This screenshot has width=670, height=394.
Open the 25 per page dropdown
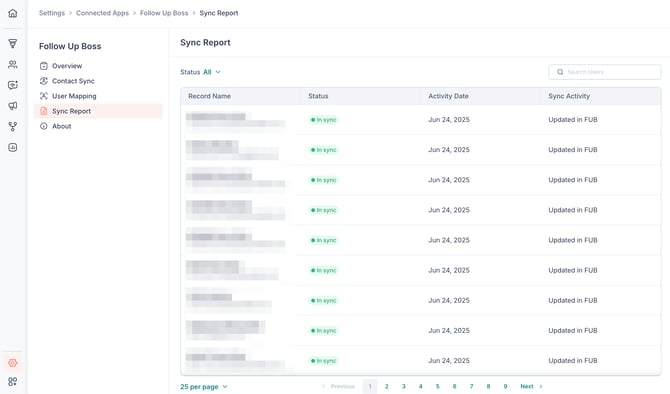click(x=204, y=387)
